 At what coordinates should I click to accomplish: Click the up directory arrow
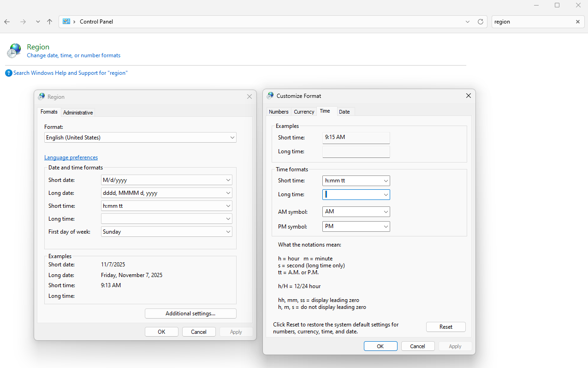(x=50, y=22)
